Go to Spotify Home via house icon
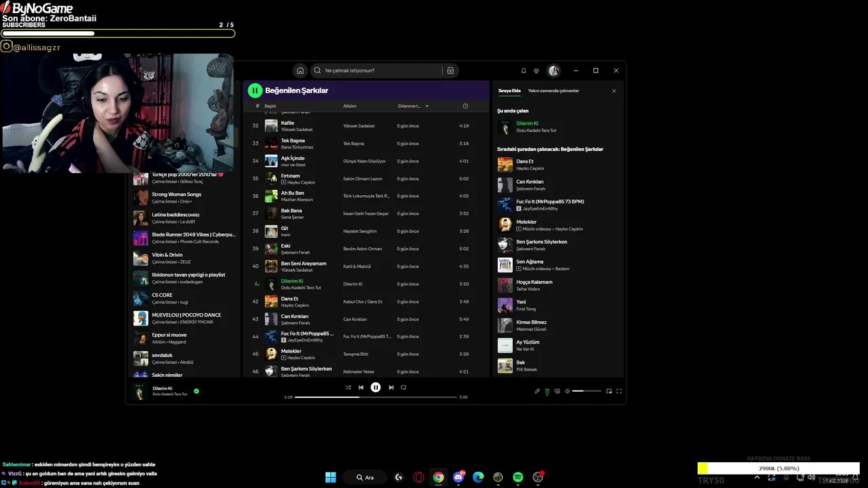Screen dimensions: 868x488 [300, 70]
